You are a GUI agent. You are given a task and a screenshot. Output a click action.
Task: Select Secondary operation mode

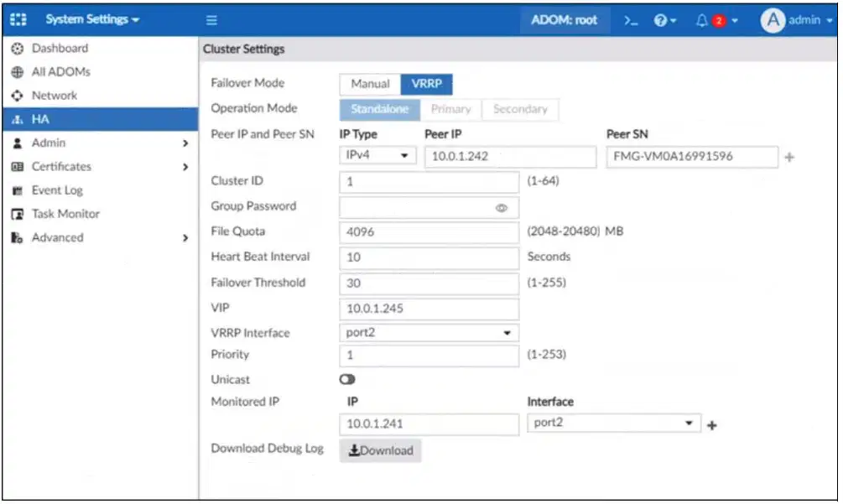(520, 109)
